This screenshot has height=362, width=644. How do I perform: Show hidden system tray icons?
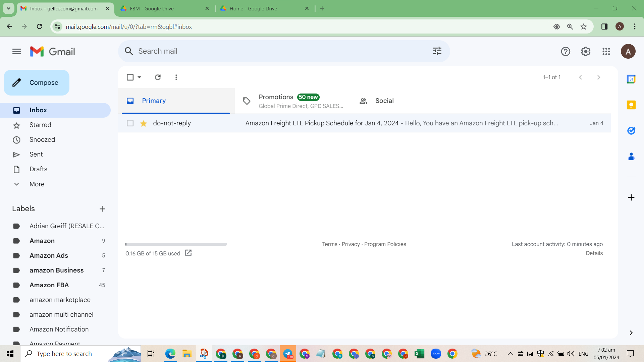click(x=510, y=354)
